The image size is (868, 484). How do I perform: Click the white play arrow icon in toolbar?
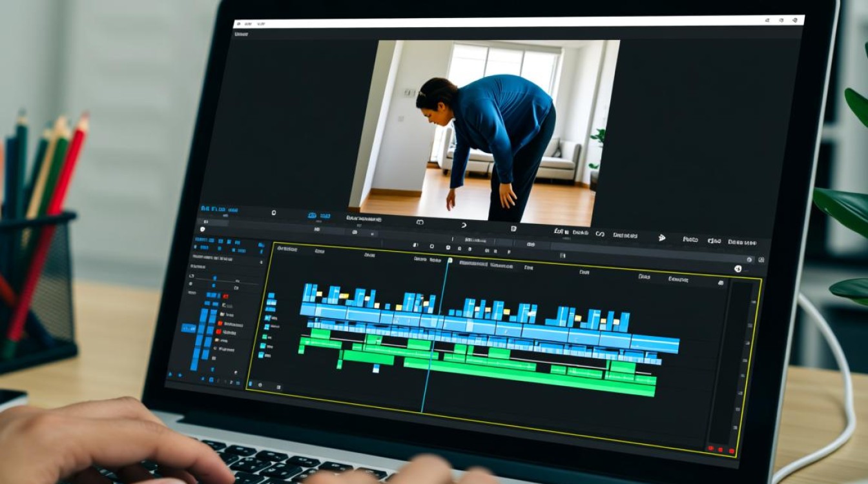662,237
